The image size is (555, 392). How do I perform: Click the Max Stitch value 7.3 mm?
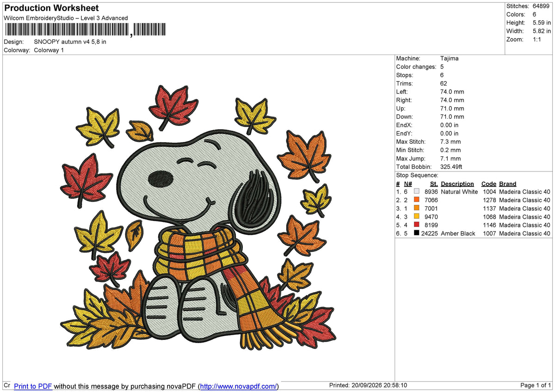[x=450, y=141]
